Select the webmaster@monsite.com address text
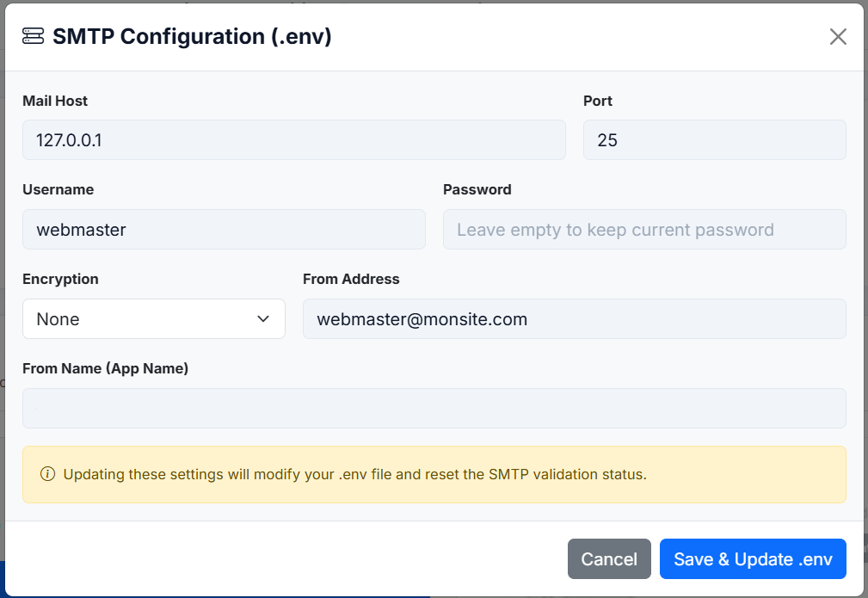The height and width of the screenshot is (598, 868). tap(422, 318)
